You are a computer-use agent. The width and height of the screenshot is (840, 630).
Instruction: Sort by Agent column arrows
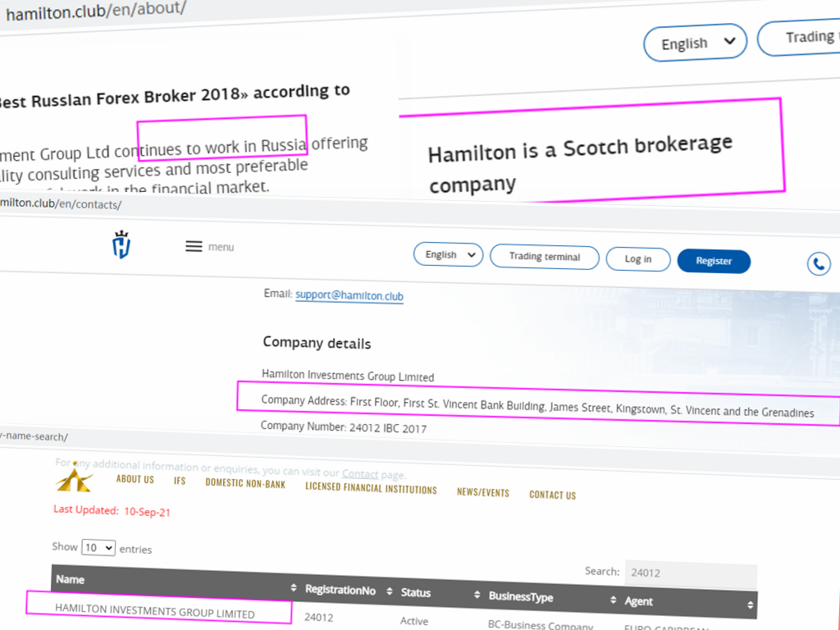click(x=750, y=605)
